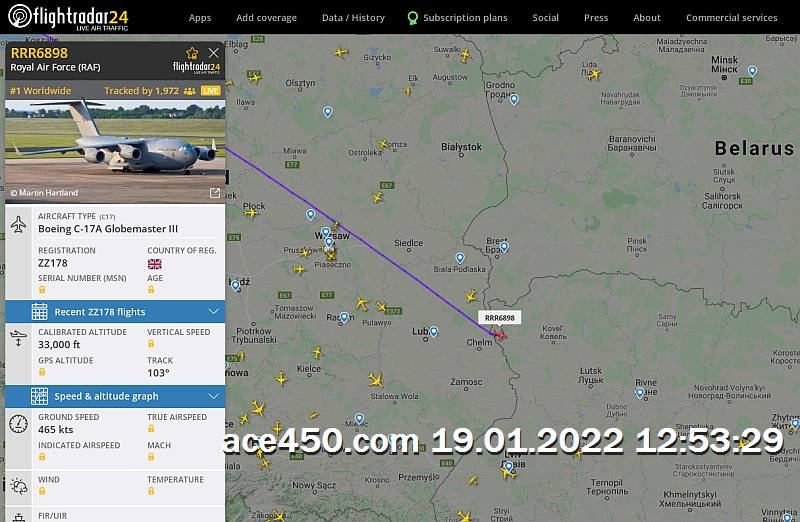Click the chevron on Recent ZZ178 flights
Image resolution: width=800 pixels, height=522 pixels.
[214, 311]
